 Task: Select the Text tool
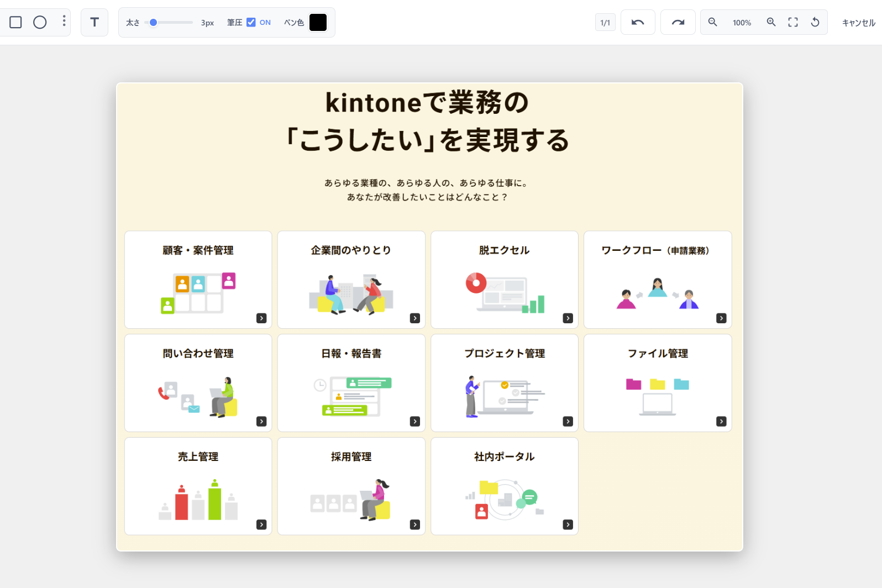95,22
